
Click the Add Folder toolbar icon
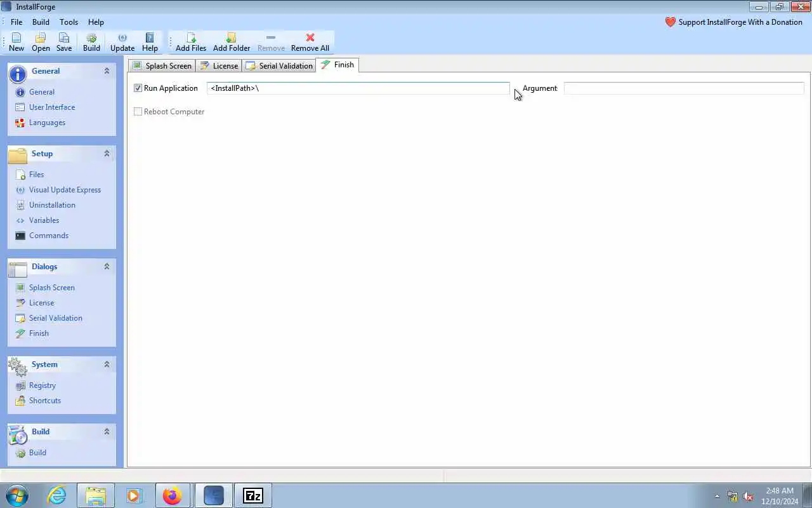pos(232,43)
